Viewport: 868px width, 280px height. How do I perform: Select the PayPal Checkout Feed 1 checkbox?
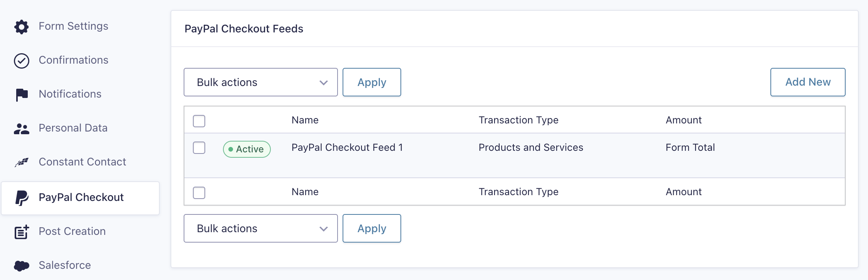(199, 148)
